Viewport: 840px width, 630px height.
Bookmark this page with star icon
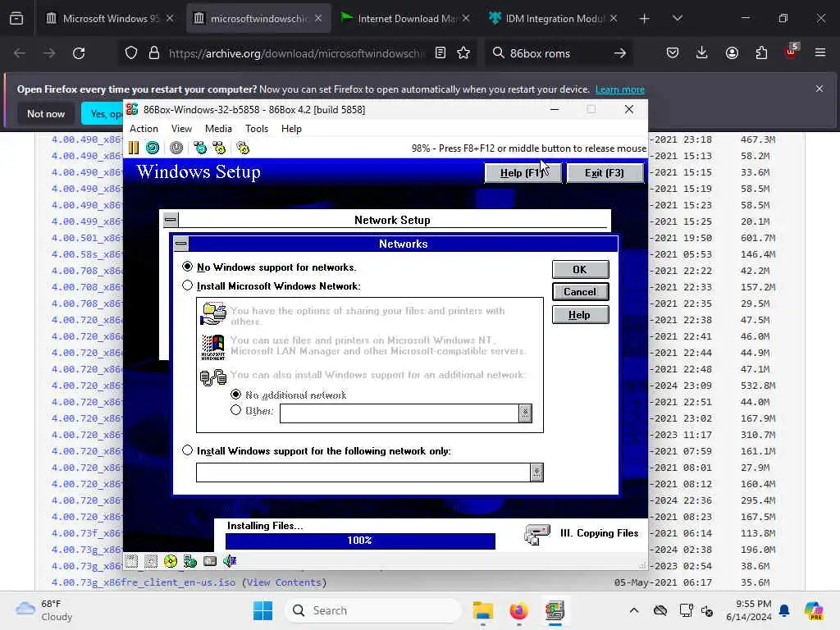click(464, 52)
